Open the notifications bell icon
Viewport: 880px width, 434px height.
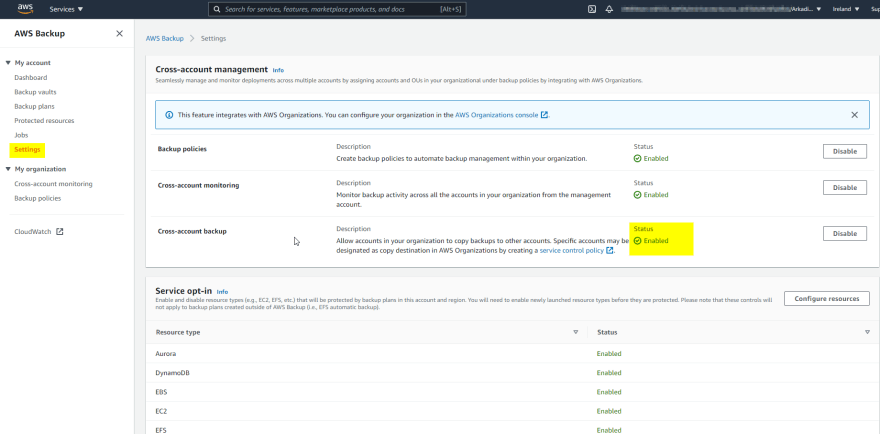tap(609, 9)
